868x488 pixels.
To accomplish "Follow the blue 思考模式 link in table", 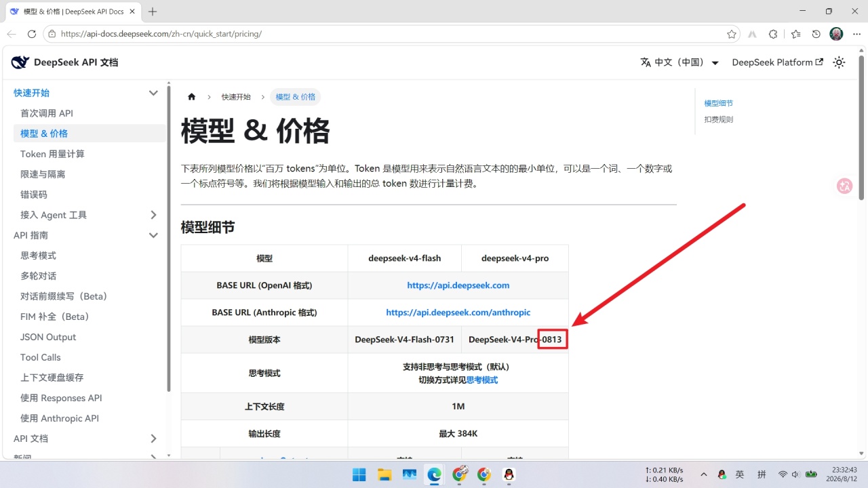I will 482,380.
